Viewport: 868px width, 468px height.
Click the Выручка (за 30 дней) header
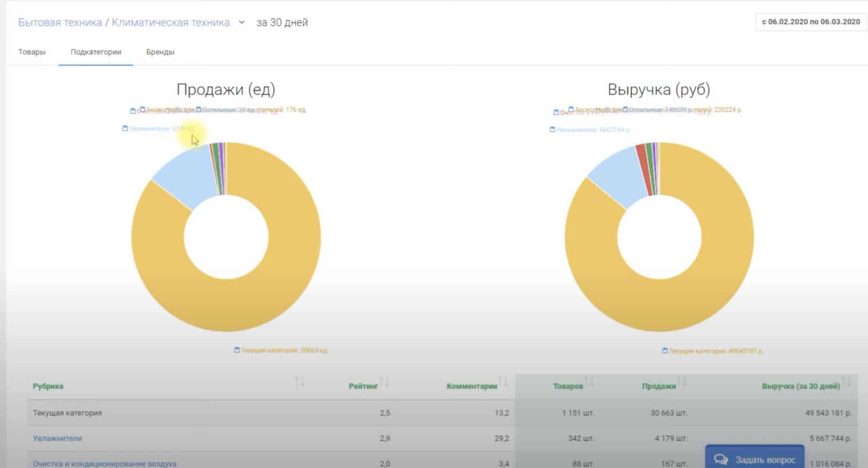(x=801, y=386)
